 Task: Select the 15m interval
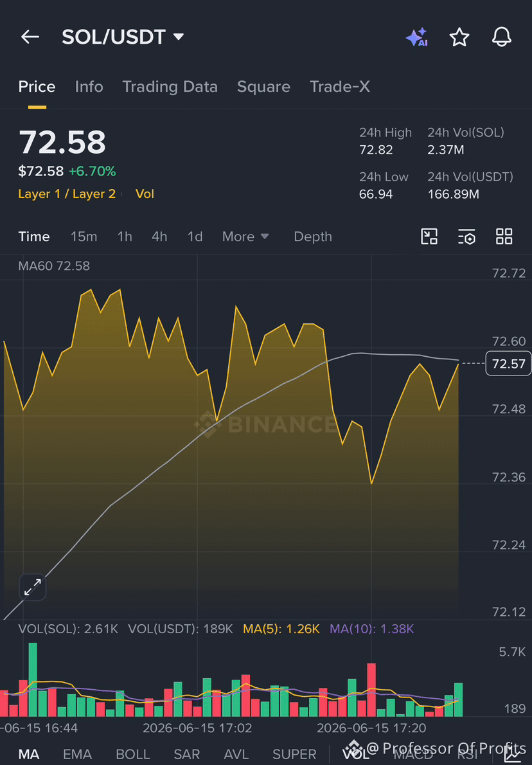[x=84, y=237]
